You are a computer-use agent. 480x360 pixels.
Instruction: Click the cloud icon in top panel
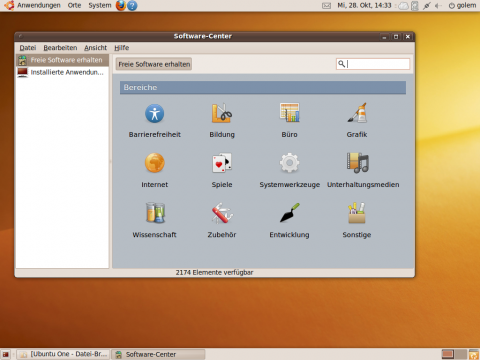(x=403, y=6)
